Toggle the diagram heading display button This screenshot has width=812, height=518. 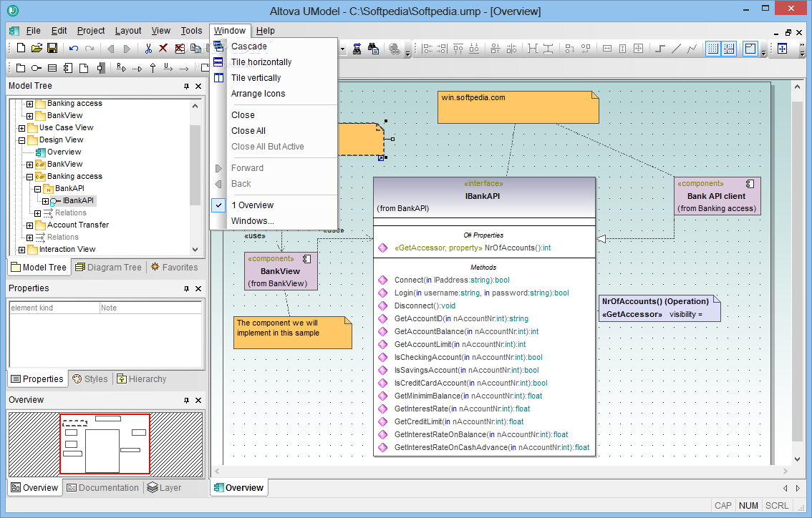[x=750, y=49]
